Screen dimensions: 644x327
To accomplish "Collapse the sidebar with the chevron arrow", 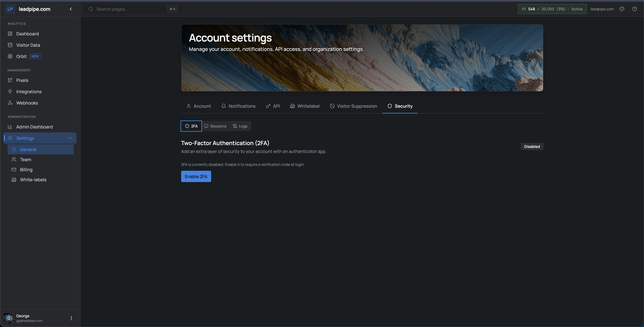I will [71, 9].
